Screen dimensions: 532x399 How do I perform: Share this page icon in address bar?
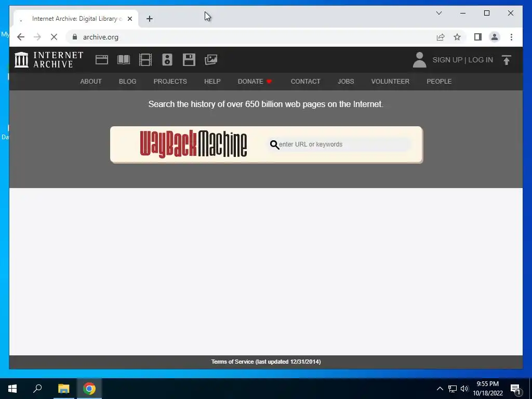pyautogui.click(x=441, y=37)
